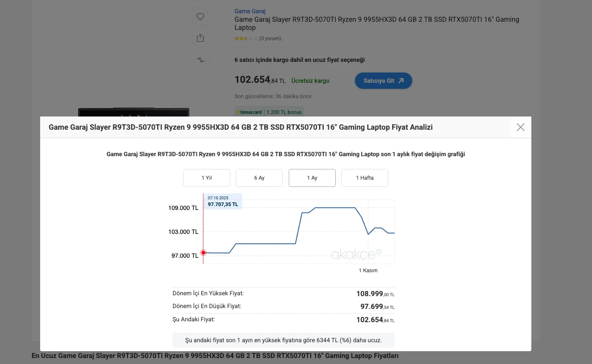
Task: Open the Game Garaj brand link
Action: (x=250, y=11)
